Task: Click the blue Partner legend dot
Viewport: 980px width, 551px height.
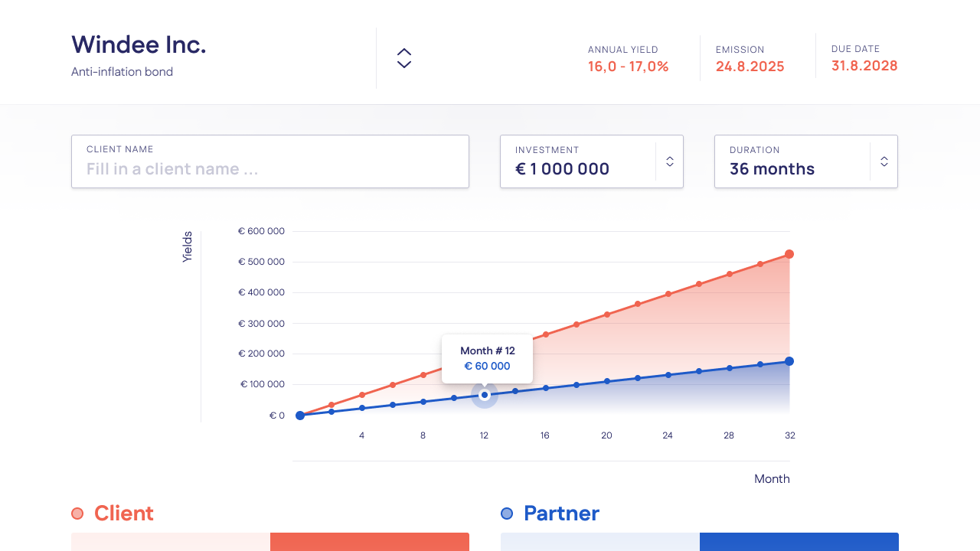Action: tap(508, 514)
